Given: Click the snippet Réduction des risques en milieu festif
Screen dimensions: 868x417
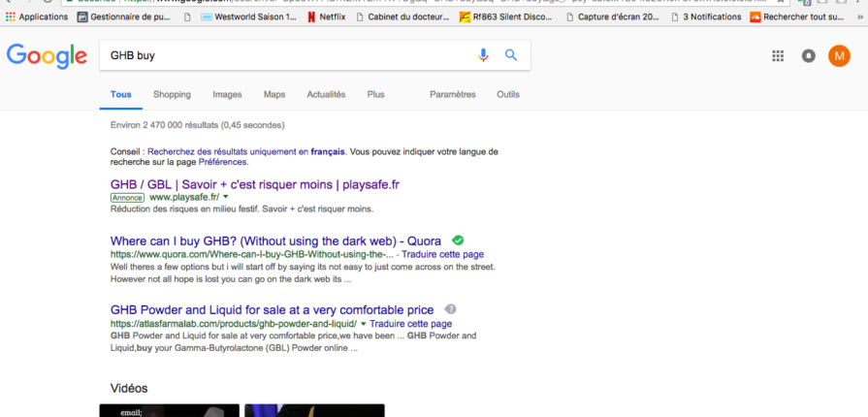Looking at the screenshot, I should click(x=241, y=209).
